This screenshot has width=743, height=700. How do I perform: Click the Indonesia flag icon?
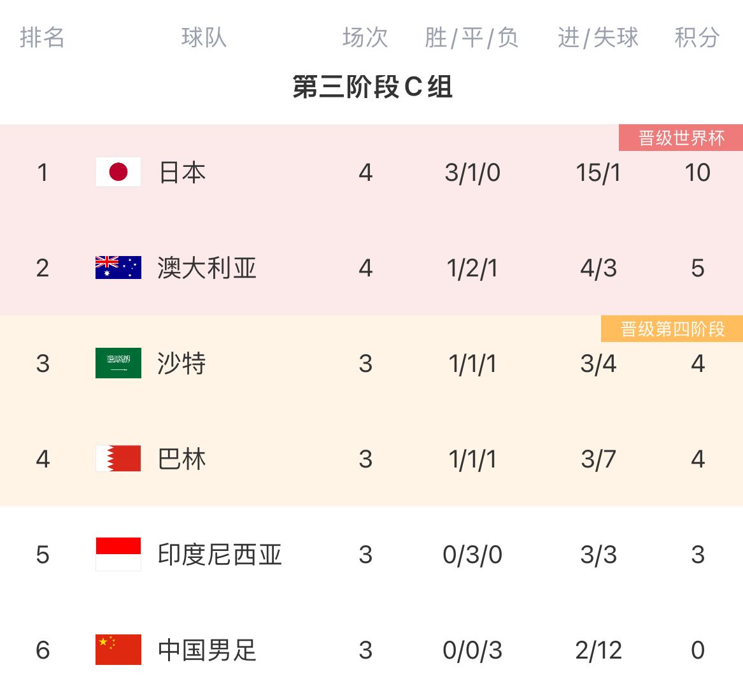coord(118,554)
